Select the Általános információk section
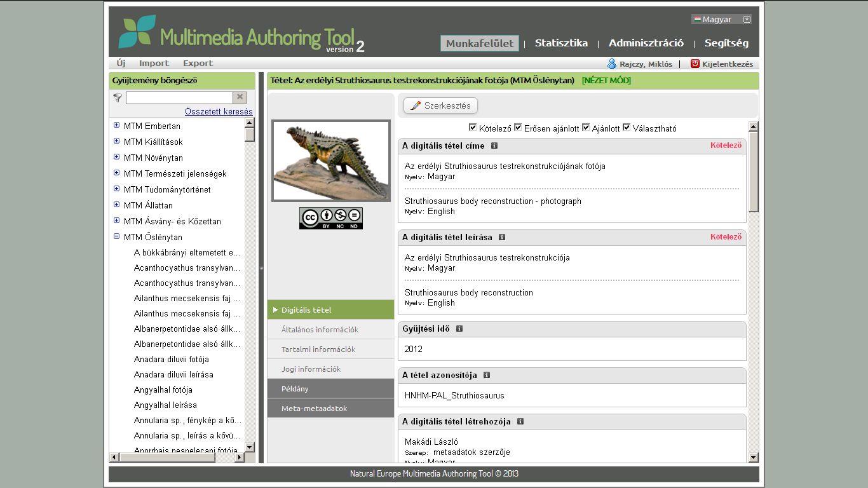Viewport: 868px width, 488px height. point(330,329)
